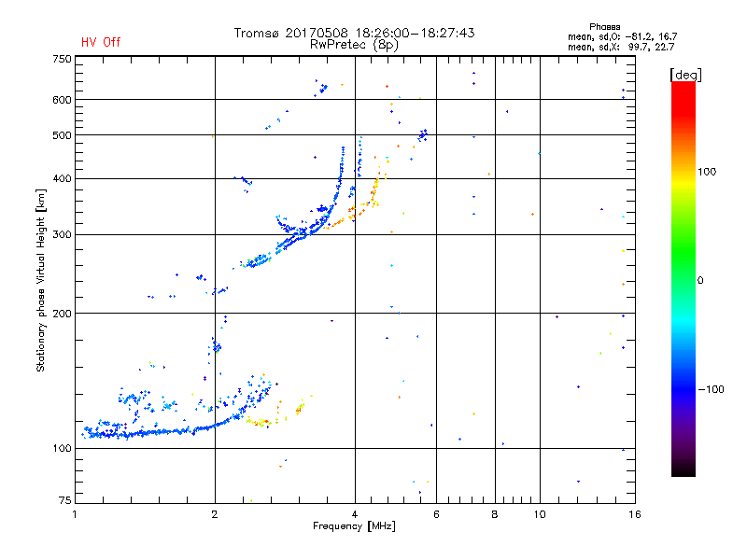This screenshot has width=747, height=560.
Task: Click the 'RwPretec (8p)' subtitle
Action: [354, 45]
